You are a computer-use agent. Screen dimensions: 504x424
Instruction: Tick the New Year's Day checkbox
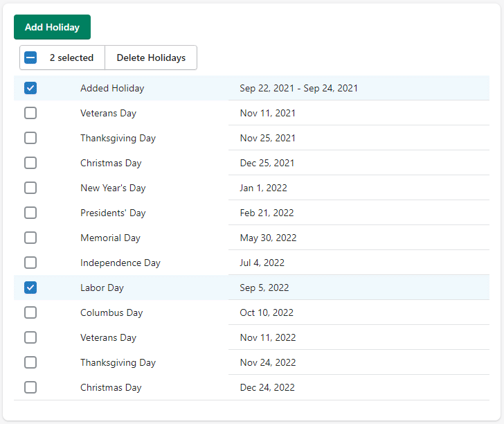tap(30, 188)
